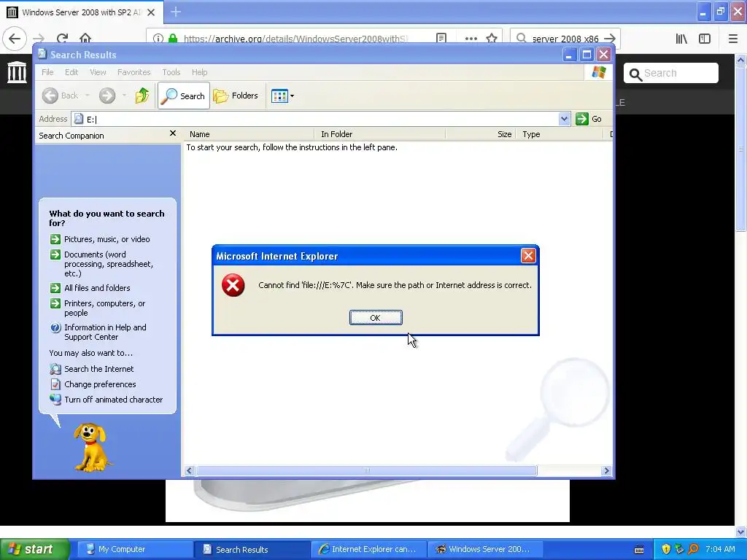
Task: Click Search the Internet option
Action: (99, 369)
